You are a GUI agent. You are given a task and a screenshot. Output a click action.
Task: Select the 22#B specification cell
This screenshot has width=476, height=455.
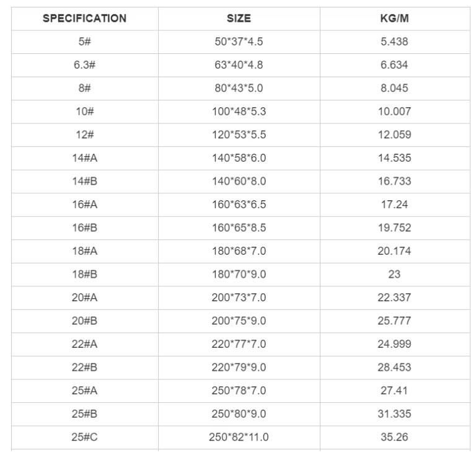coord(84,367)
